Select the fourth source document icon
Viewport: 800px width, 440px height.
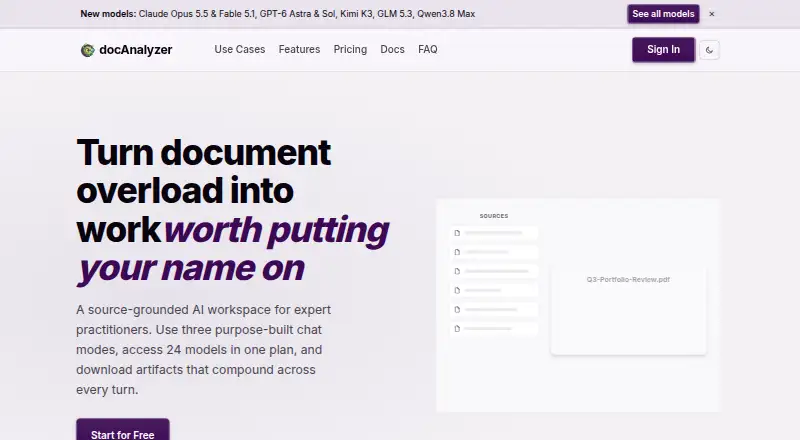[x=457, y=290]
